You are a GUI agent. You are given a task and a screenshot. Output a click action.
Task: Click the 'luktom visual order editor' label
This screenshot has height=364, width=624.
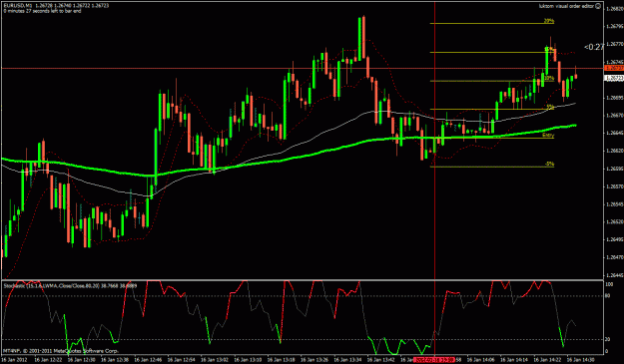(566, 6)
